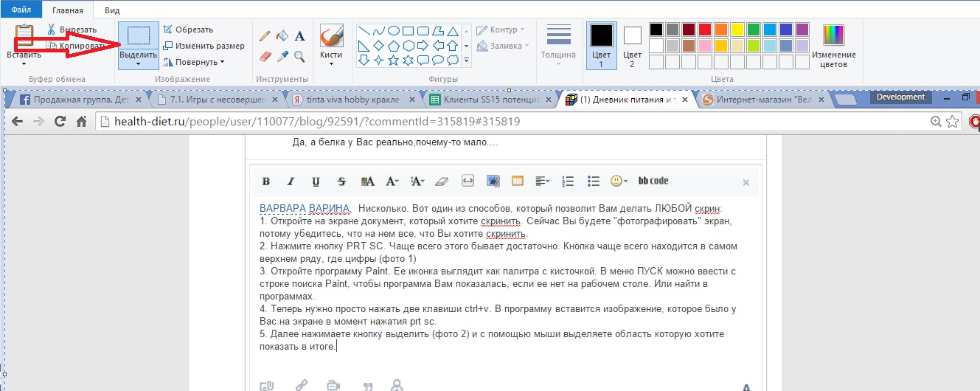Activate the Color picker eyedropper

[282, 56]
